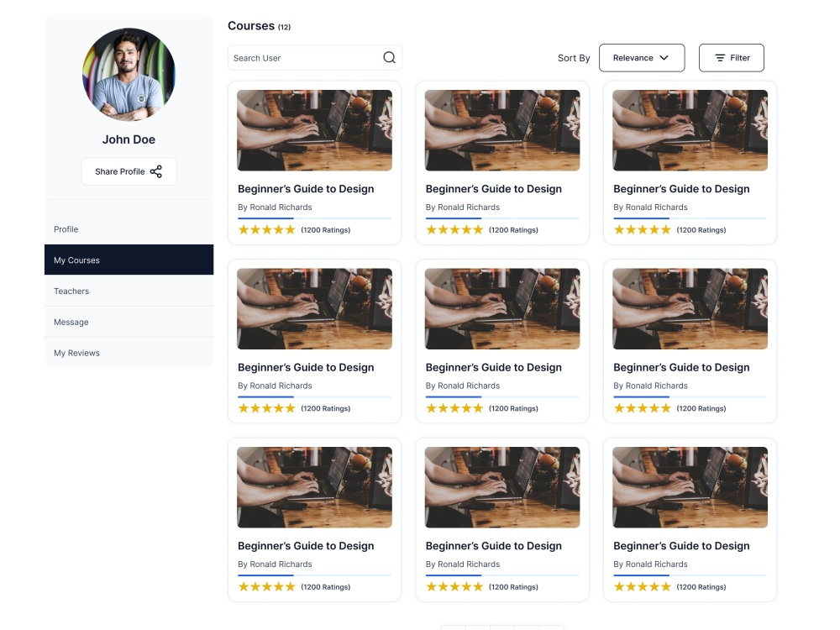Click the search magnifier icon in Search User field
This screenshot has width=840, height=630.
[x=388, y=57]
